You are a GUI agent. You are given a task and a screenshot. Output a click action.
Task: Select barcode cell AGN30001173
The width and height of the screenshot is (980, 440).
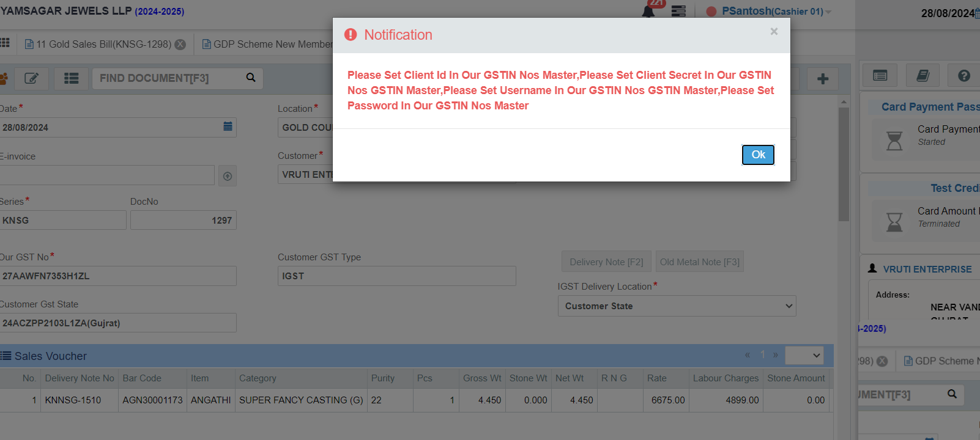pyautogui.click(x=152, y=400)
